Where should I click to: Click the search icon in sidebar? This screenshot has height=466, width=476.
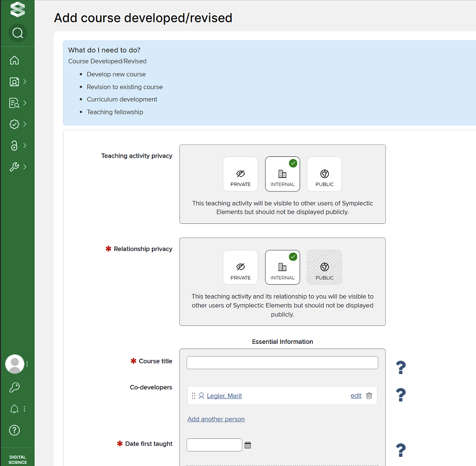(17, 33)
